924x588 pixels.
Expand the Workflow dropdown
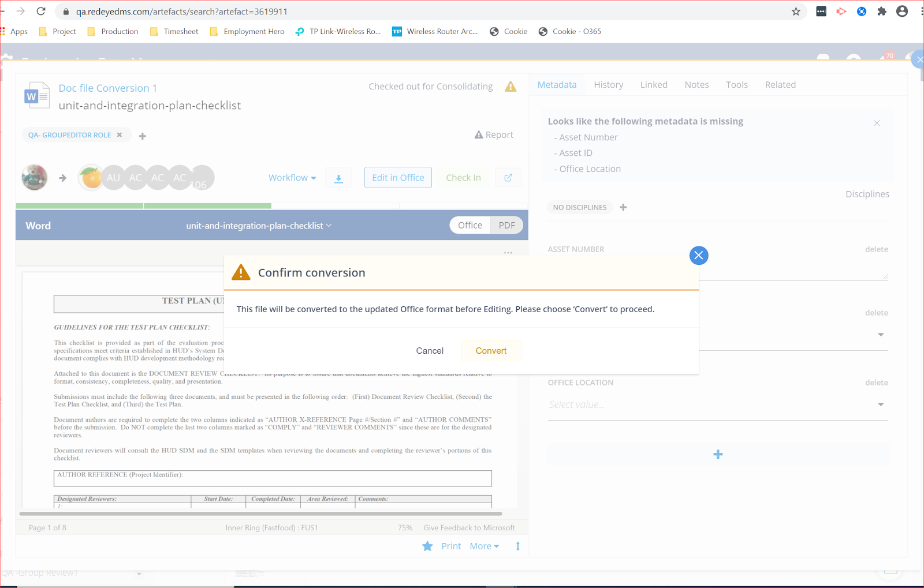[292, 178]
